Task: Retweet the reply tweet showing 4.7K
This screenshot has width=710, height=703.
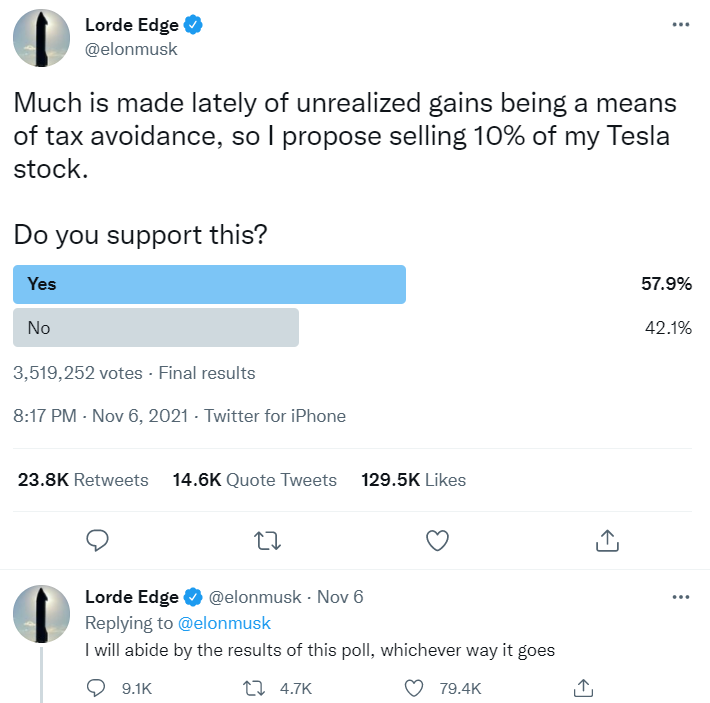Action: pos(255,688)
